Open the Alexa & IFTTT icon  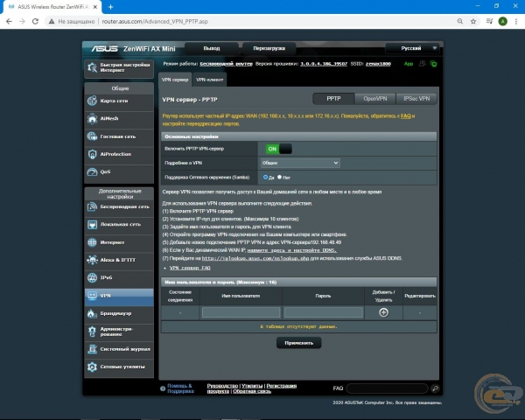(x=92, y=260)
